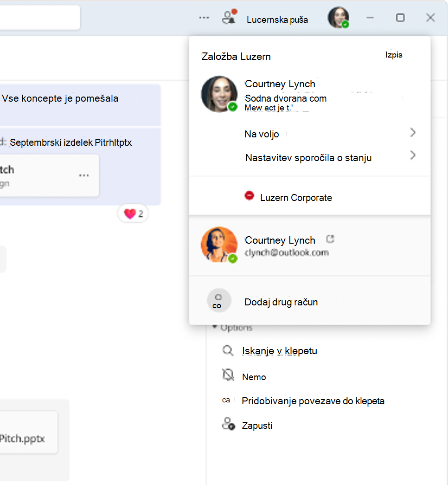448x485 pixels.
Task: Open the ellipsis menu on the file card
Action: click(x=84, y=175)
